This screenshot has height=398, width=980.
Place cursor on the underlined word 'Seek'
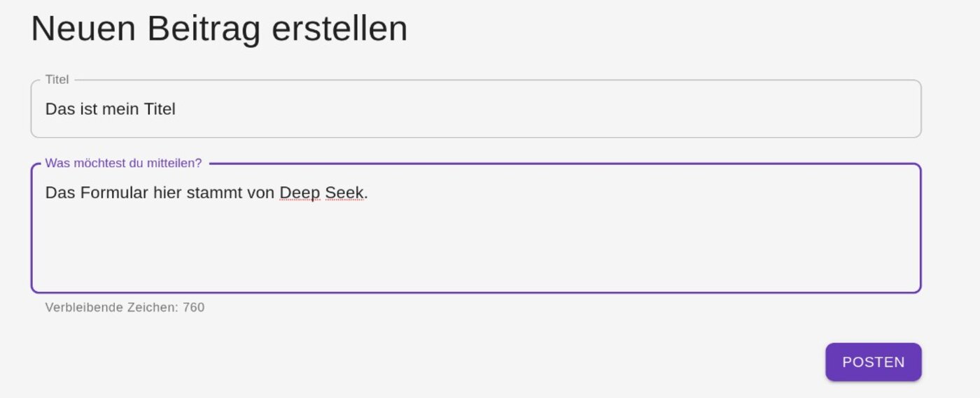pyautogui.click(x=344, y=193)
